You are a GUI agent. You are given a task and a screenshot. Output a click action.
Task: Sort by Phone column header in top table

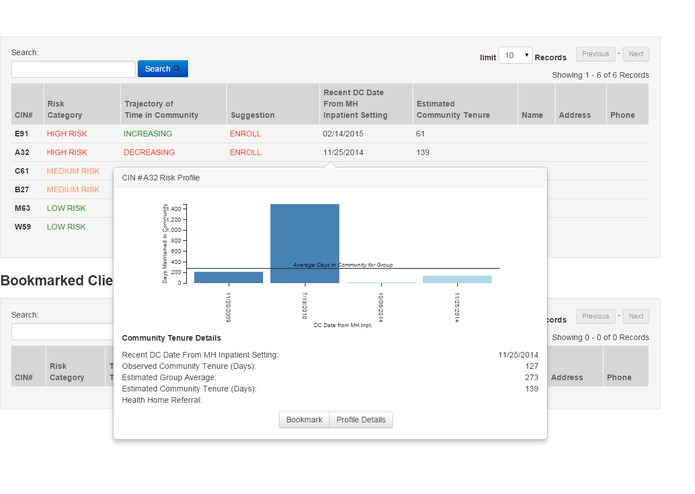click(628, 104)
